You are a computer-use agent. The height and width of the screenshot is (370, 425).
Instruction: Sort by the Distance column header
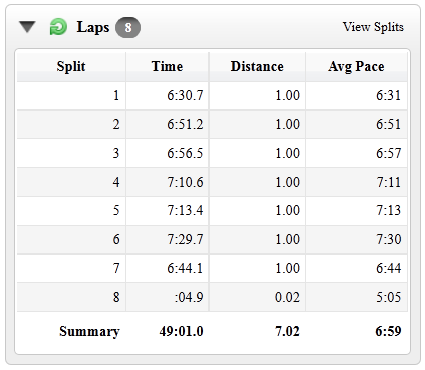pos(257,66)
